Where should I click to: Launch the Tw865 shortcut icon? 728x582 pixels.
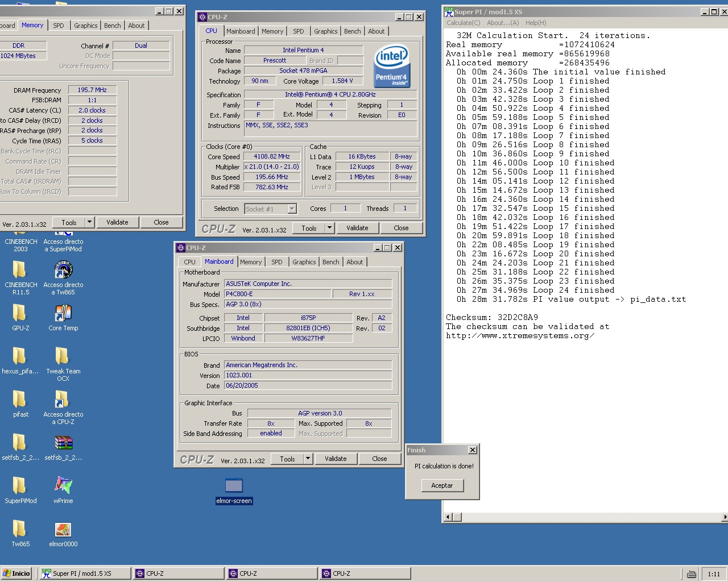[x=63, y=269]
